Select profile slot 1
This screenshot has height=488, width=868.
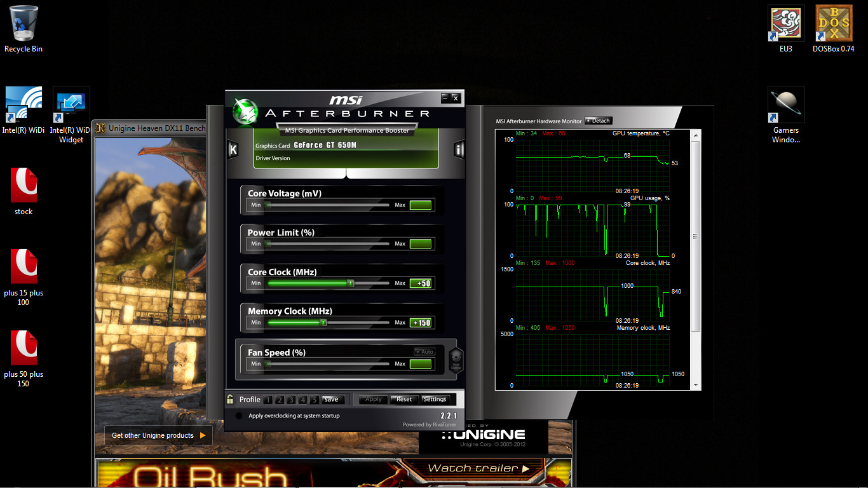(268, 400)
